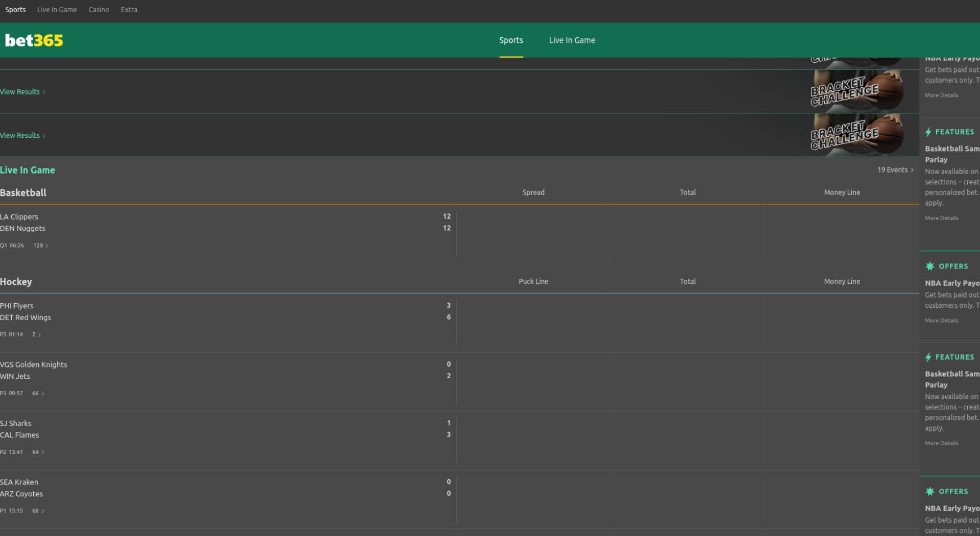Screen dimensions: 980x536
Task: Select the VGS Golden Knights row
Action: pos(34,364)
